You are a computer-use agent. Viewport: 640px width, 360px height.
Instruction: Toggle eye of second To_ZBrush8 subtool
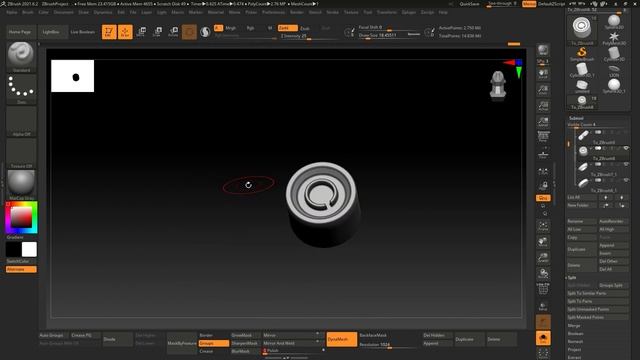(626, 148)
